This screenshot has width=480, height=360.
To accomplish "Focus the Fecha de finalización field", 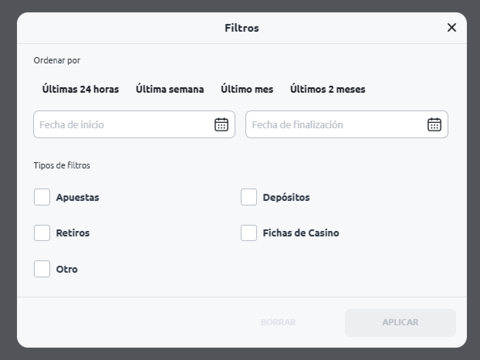I will pyautogui.click(x=347, y=124).
